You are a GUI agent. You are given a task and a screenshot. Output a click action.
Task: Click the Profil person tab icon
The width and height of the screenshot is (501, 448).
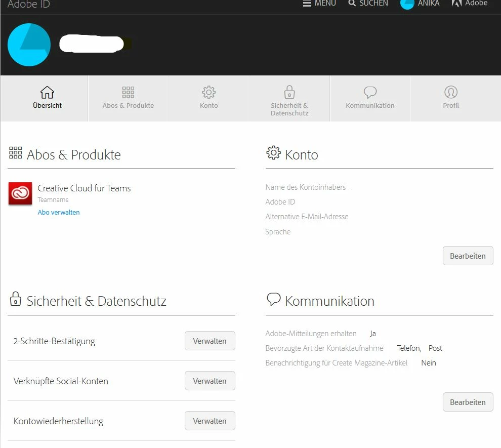pos(451,92)
